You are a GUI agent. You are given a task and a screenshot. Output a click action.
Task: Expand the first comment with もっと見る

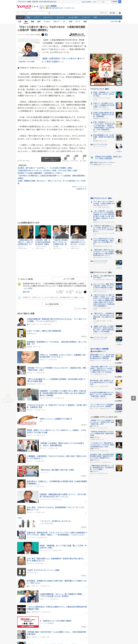28,289
